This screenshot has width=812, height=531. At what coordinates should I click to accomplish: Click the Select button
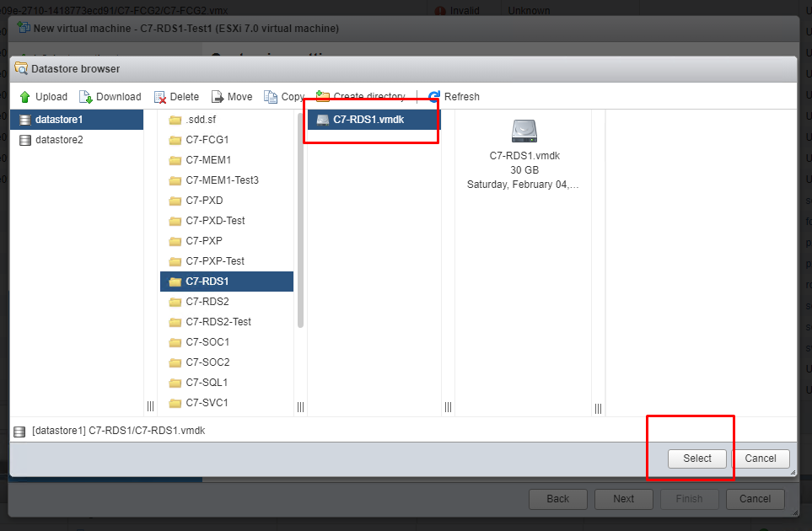click(697, 459)
